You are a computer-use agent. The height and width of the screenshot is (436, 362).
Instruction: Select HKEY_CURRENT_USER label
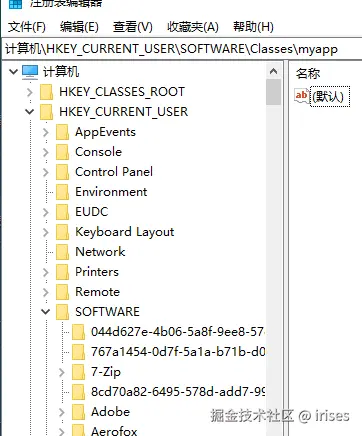[124, 112]
